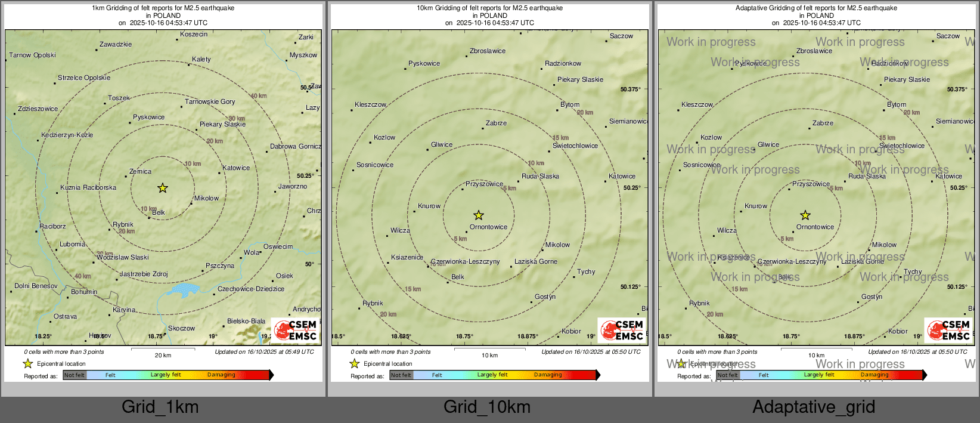Click the 'Damaging' legend segment in Grid_10km
The height and width of the screenshot is (423, 980).
548,375
